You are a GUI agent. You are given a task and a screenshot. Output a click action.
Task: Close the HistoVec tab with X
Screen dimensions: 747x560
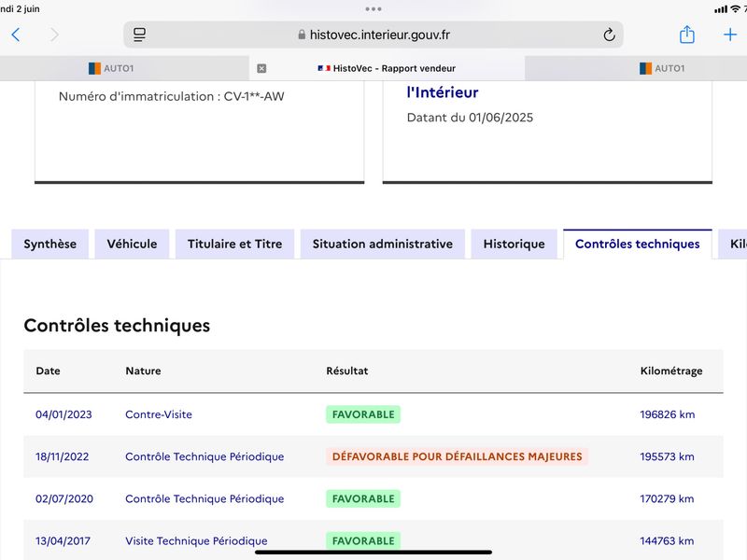(261, 68)
